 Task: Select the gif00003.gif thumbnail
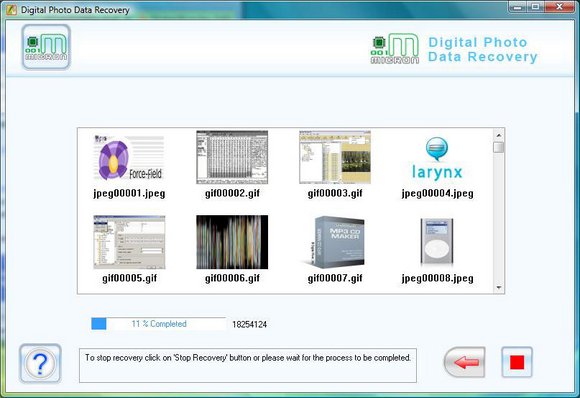point(335,157)
